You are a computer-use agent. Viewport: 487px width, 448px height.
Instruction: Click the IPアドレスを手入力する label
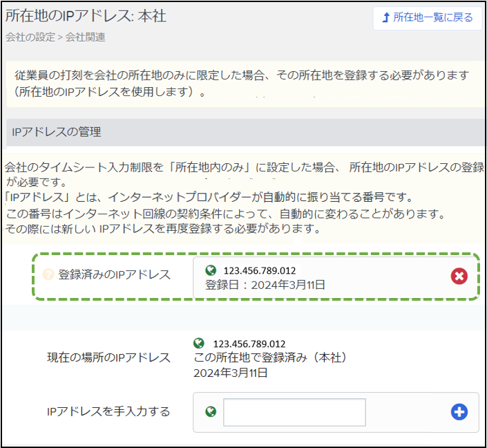108,411
